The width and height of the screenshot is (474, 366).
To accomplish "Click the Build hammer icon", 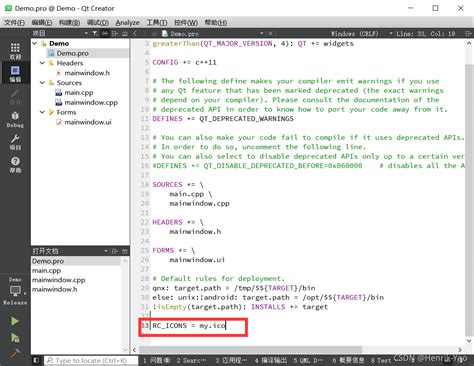I will coord(15,353).
